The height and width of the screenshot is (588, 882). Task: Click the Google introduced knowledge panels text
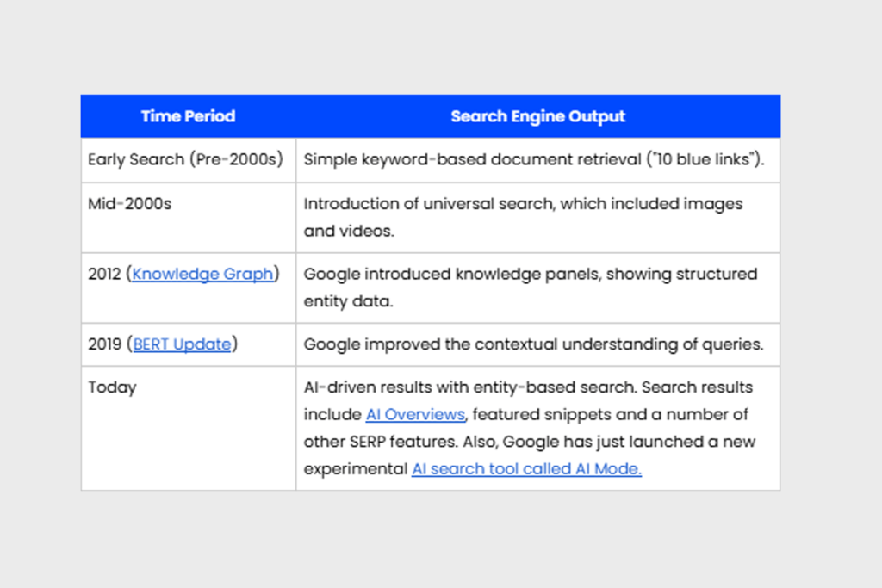(x=531, y=288)
